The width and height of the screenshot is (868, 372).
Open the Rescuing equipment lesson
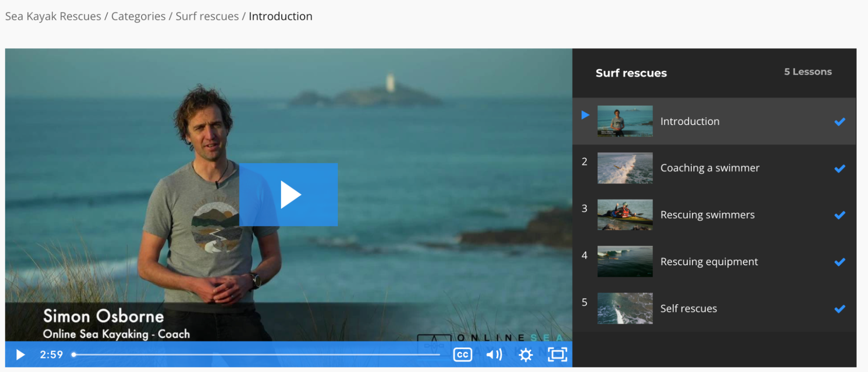pyautogui.click(x=709, y=262)
